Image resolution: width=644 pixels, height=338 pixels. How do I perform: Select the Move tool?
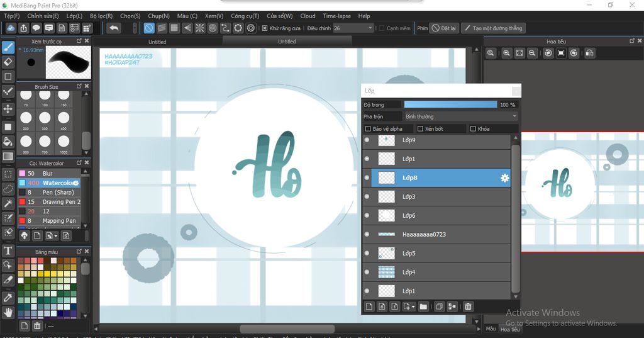[x=8, y=109]
